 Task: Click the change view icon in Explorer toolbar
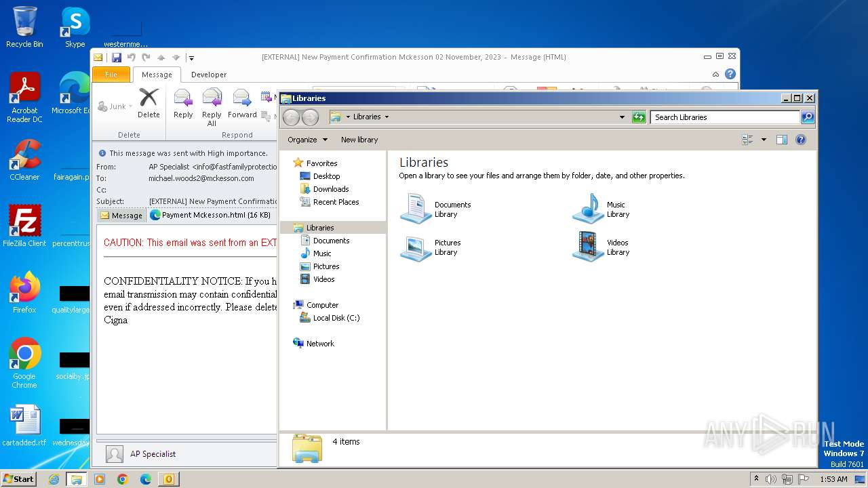click(748, 140)
